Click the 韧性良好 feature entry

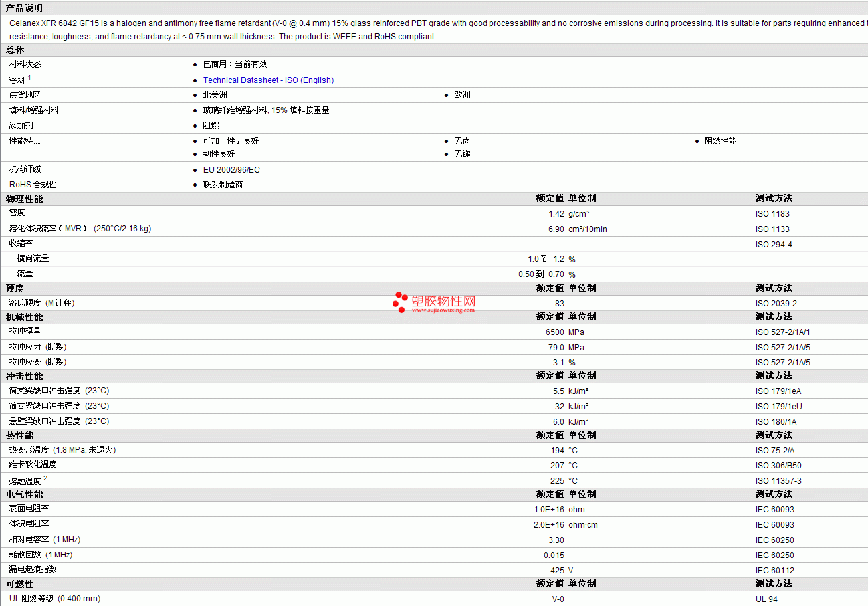click(219, 154)
